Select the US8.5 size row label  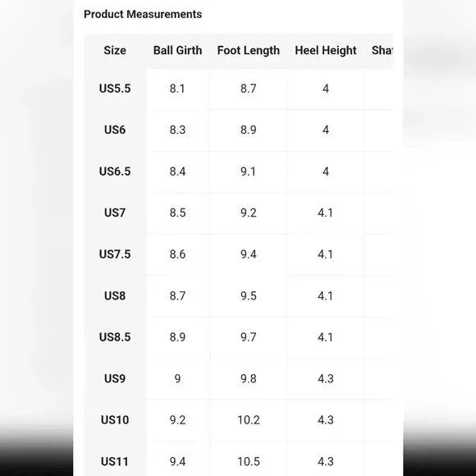coord(115,337)
